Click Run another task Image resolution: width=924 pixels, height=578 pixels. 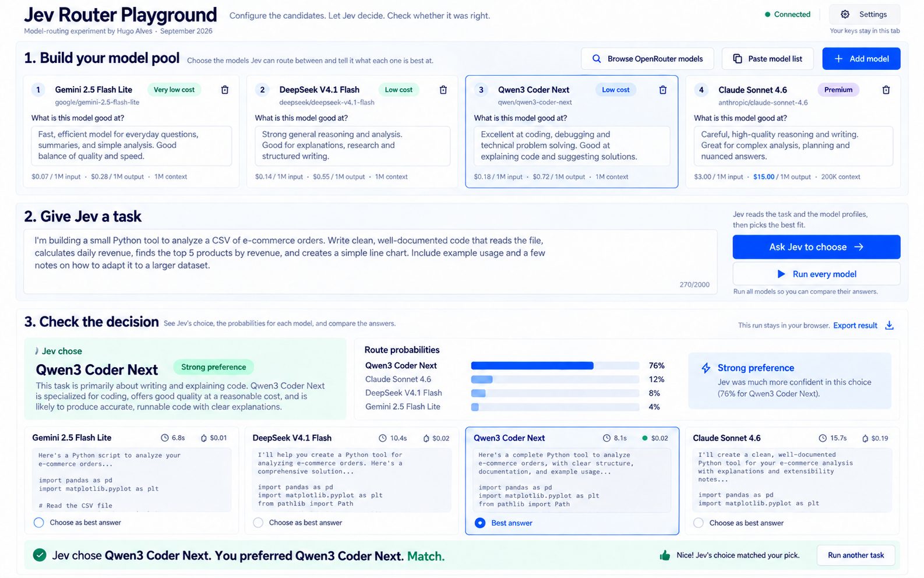[856, 555]
